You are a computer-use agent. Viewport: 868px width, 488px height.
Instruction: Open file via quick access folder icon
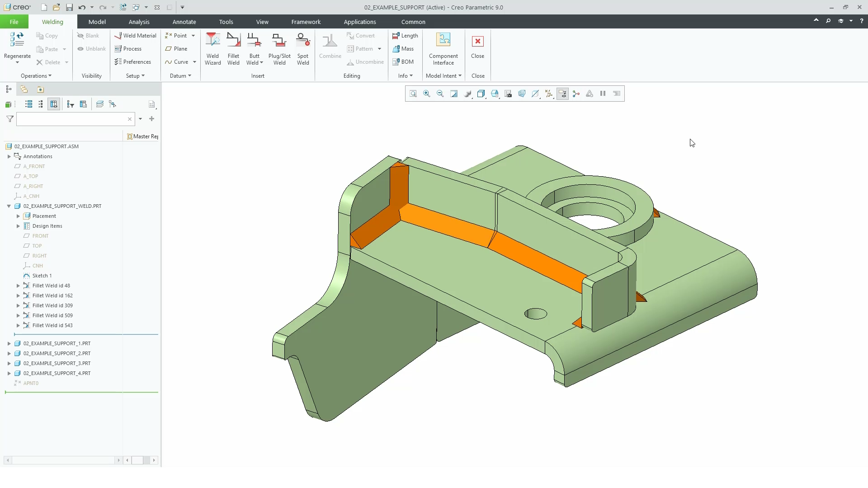coord(56,7)
